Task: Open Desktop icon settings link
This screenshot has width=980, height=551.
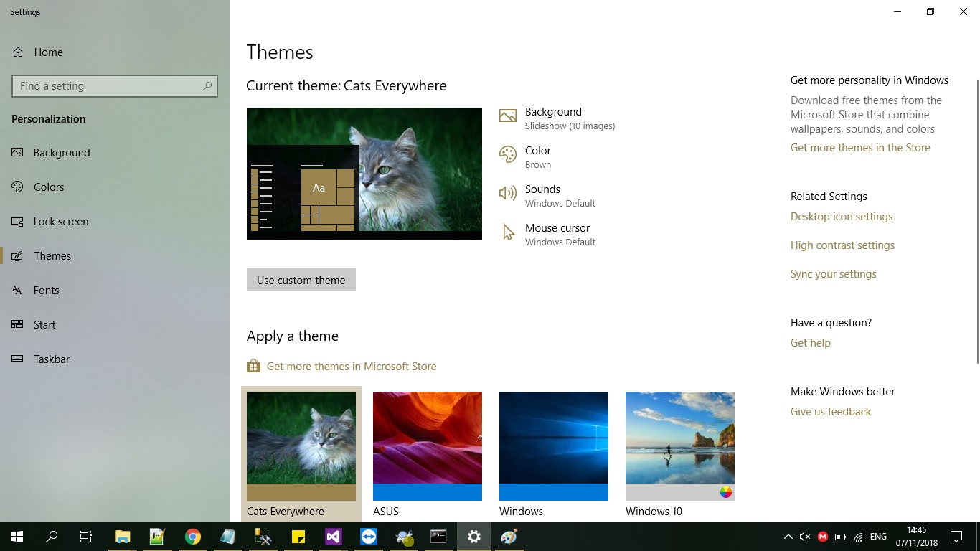Action: (x=841, y=216)
